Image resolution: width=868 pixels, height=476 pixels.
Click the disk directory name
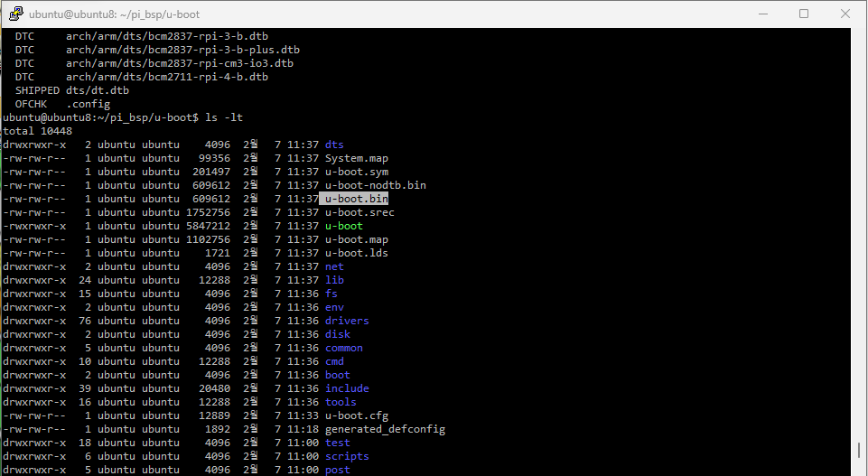click(338, 334)
